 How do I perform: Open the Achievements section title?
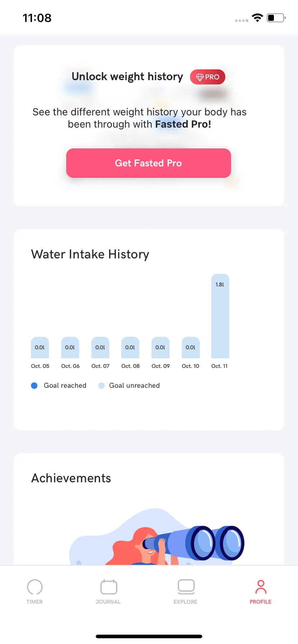click(71, 478)
